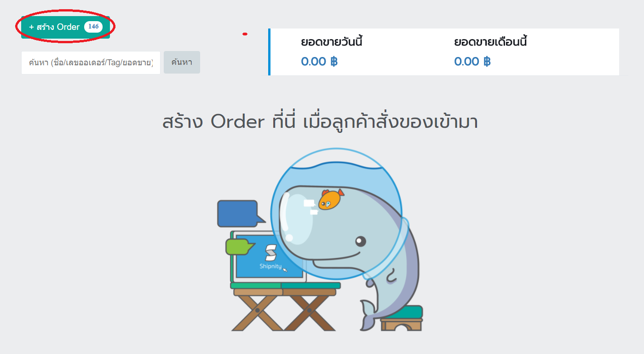Focus the ค้นหา order search field
644x354 pixels.
pos(91,63)
